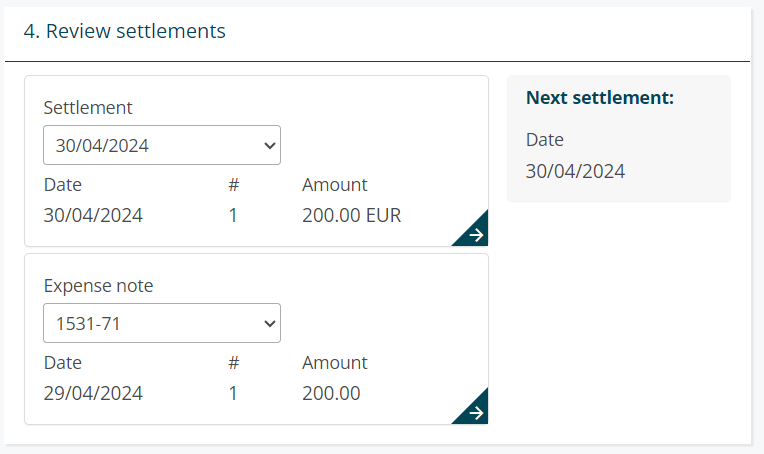Click the arrow icon on Expense note card
Viewport: 764px width, 454px height.
[x=476, y=412]
